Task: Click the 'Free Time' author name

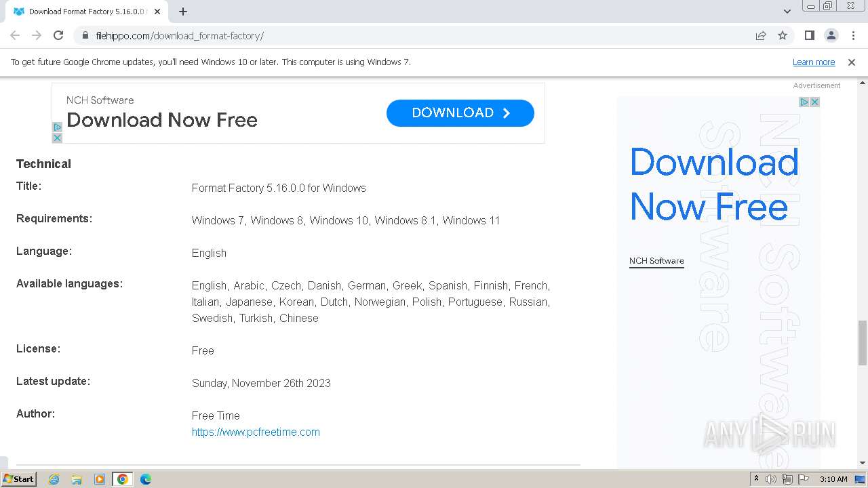Action: point(216,415)
